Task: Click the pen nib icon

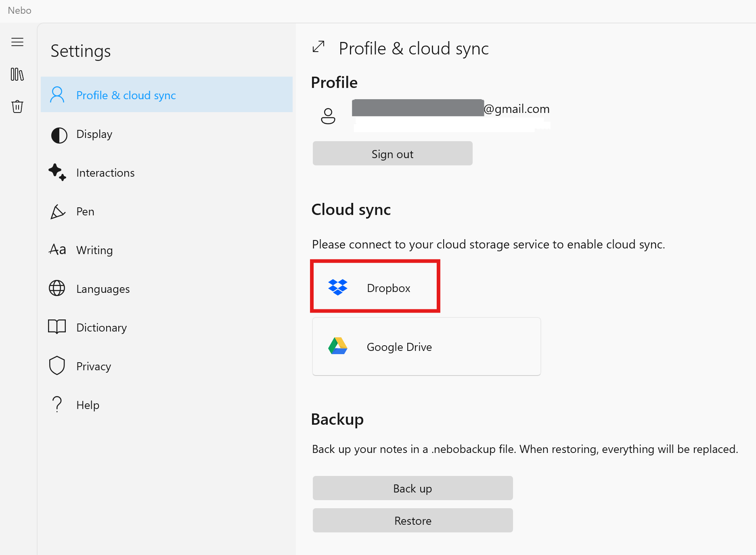Action: (57, 211)
